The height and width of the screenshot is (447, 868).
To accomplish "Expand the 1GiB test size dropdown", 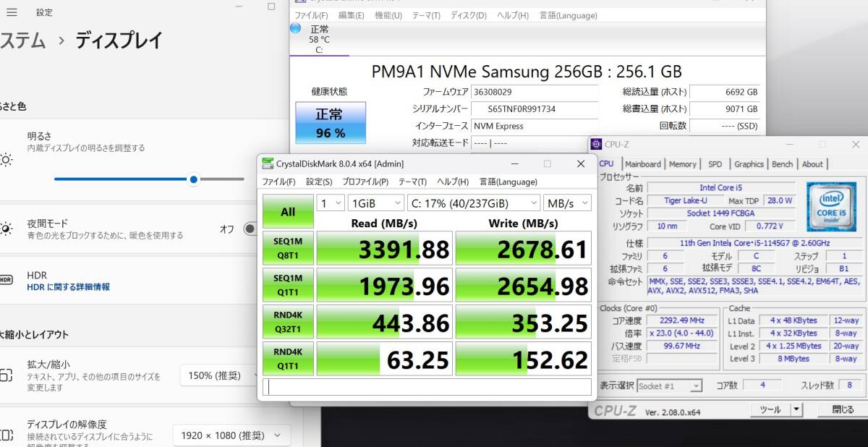I will [x=375, y=203].
